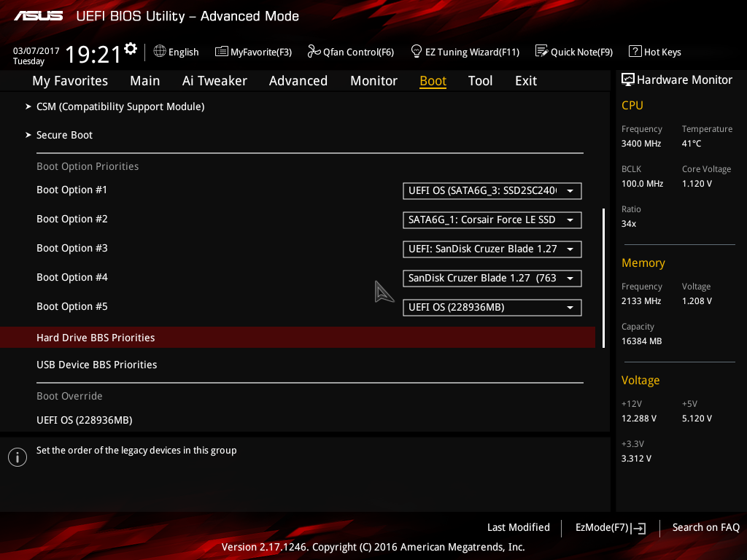Click the Memory frequency value 2133 MHz
Screen dimensions: 747x560
tap(640, 301)
